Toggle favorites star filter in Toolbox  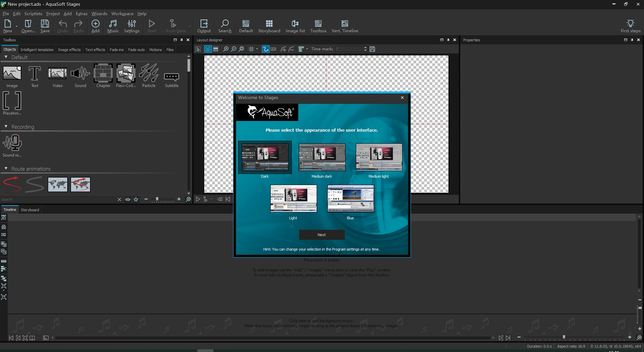point(136,200)
